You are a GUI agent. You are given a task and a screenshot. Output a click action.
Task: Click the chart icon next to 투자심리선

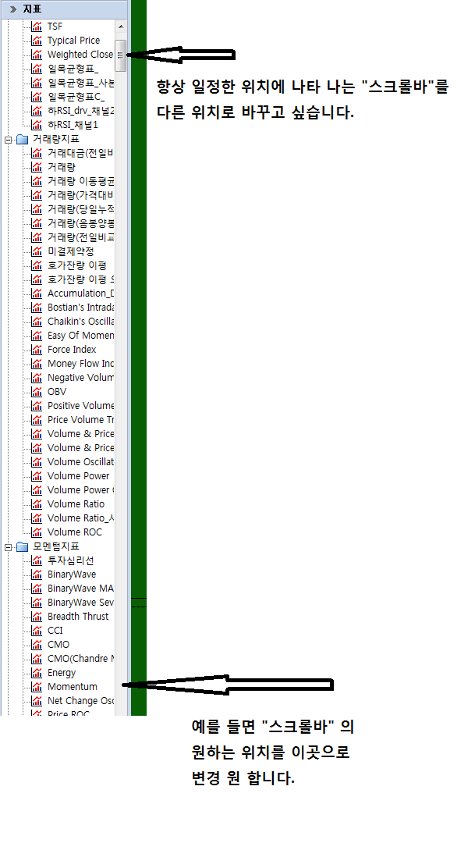37,560
